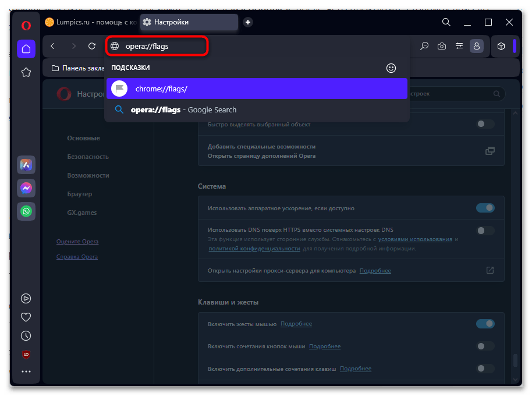Switch to the Lumpics.ru tab
Viewport: 532px width, 396px height.
click(x=91, y=22)
